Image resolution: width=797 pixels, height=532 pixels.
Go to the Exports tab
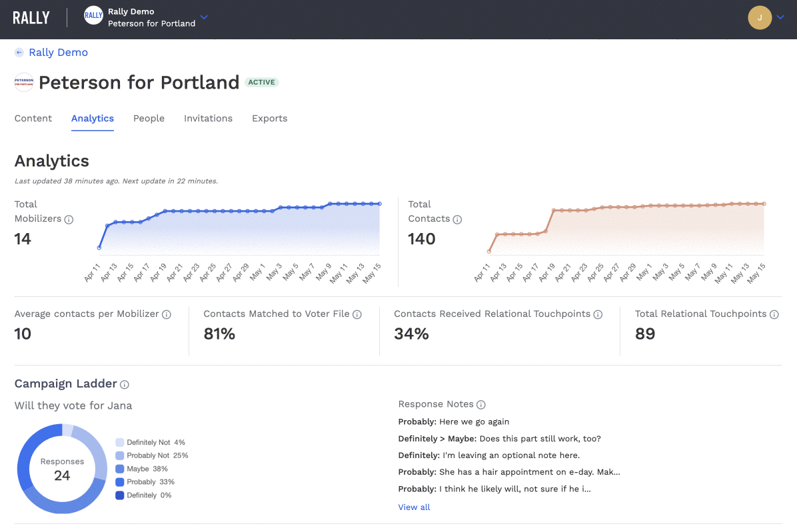[270, 119]
